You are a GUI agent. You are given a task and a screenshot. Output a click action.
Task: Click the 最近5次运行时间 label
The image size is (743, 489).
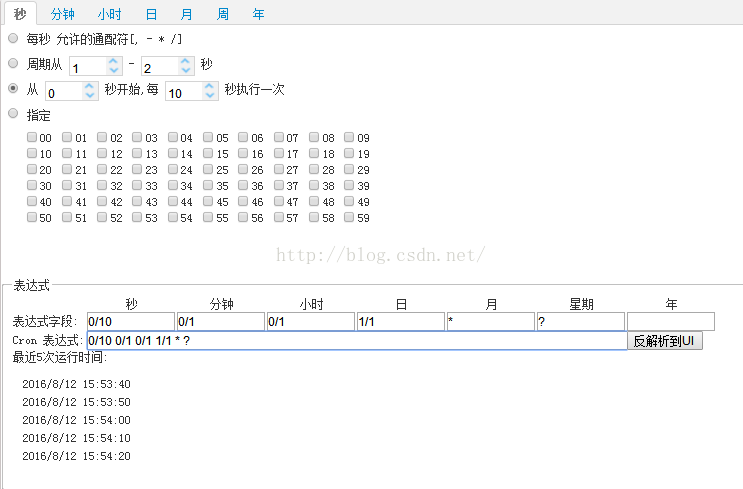click(x=60, y=358)
